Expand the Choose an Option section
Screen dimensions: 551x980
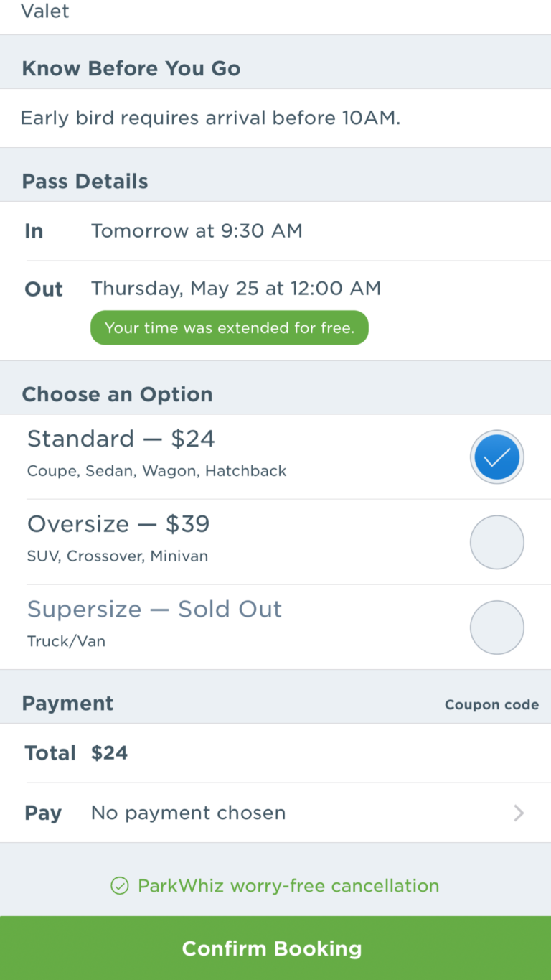[118, 393]
